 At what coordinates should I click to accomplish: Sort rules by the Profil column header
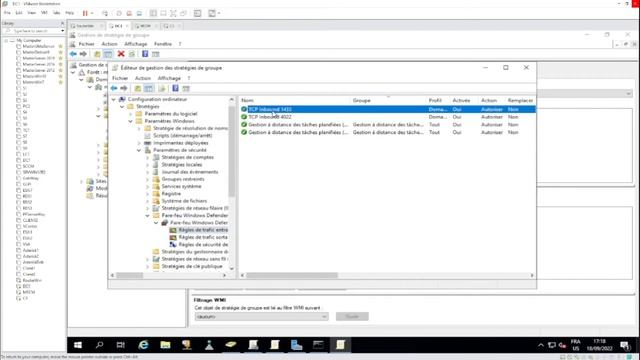pyautogui.click(x=435, y=100)
